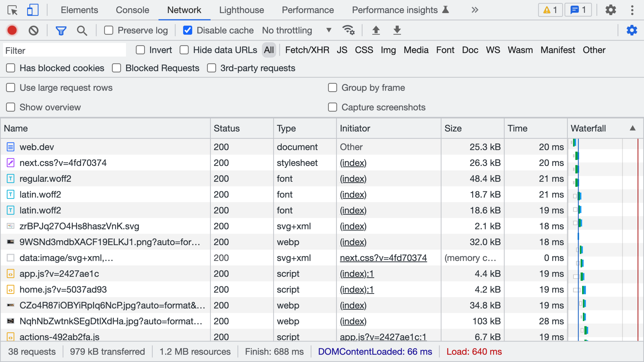
Task: Switch to the Lighthouse tab
Action: click(241, 10)
